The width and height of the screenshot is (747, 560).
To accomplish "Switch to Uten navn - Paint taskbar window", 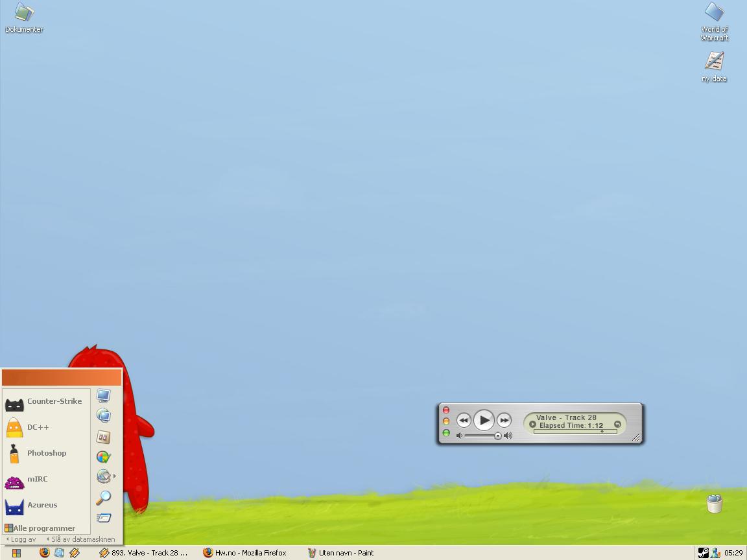I will [340, 553].
